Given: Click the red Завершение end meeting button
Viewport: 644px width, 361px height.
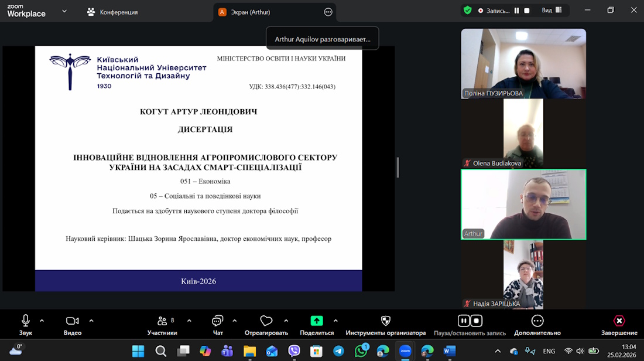Looking at the screenshot, I should (x=619, y=325).
